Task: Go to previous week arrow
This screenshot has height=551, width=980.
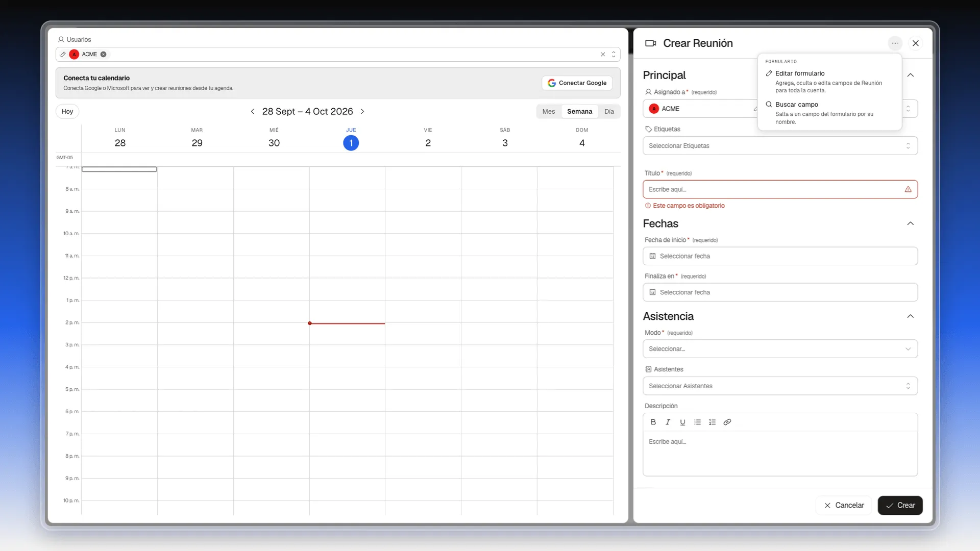Action: click(252, 111)
